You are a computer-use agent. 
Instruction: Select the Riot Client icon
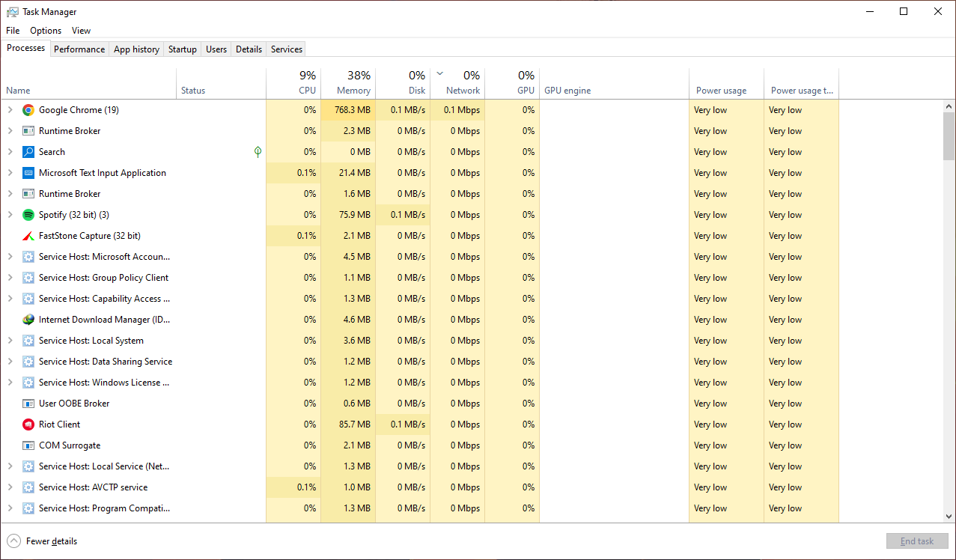click(x=28, y=424)
